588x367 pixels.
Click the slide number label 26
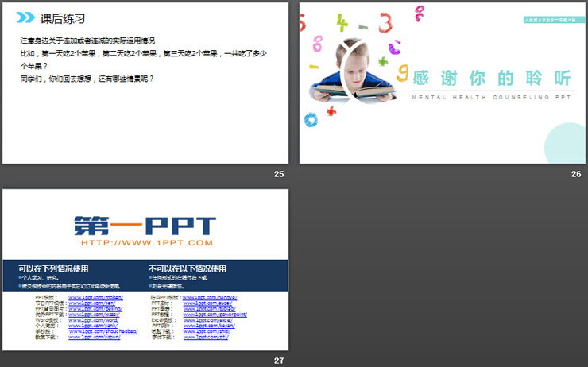click(x=576, y=174)
